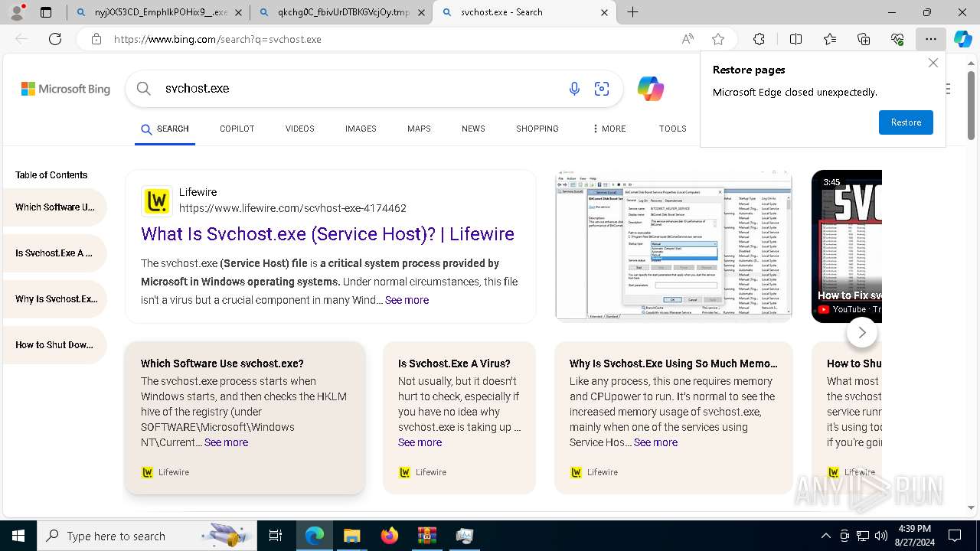Close the Restore pages popup
This screenshot has width=980, height=551.
pyautogui.click(x=933, y=63)
